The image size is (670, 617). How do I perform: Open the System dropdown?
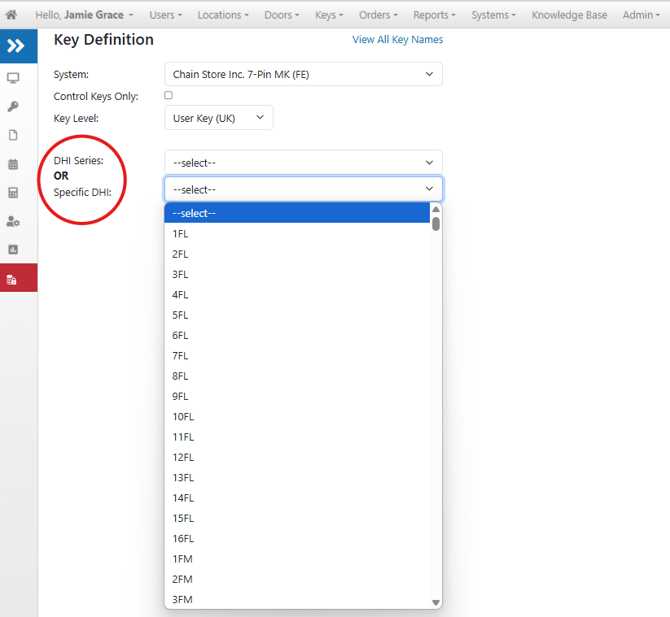[x=303, y=74]
